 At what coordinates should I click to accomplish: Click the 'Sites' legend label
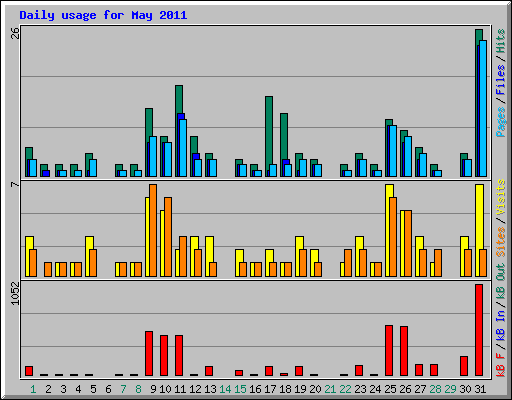pos(501,242)
